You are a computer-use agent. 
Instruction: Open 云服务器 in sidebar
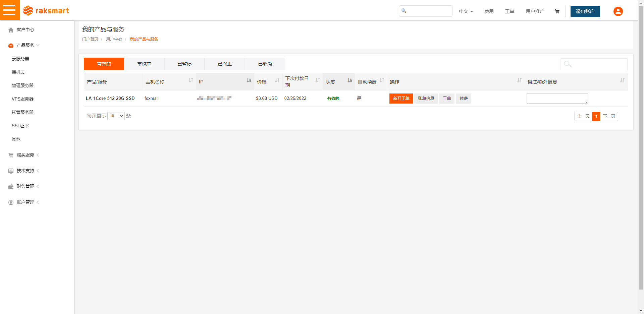pos(20,59)
